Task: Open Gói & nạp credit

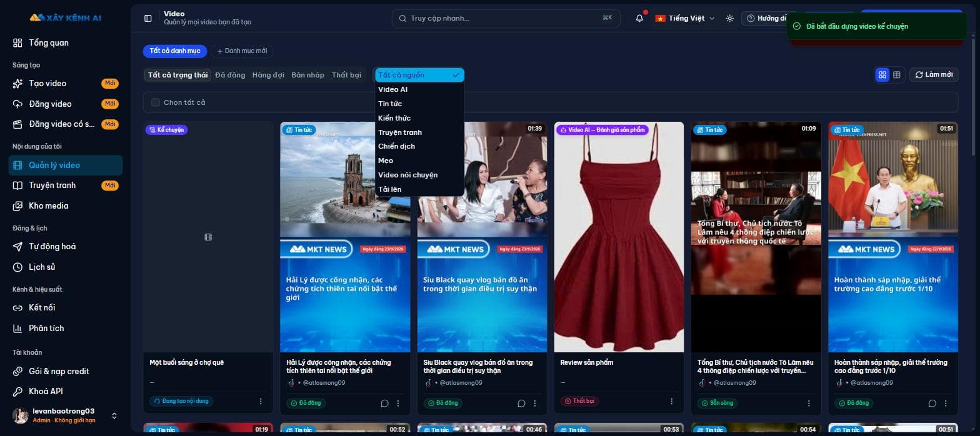Action: [66, 371]
